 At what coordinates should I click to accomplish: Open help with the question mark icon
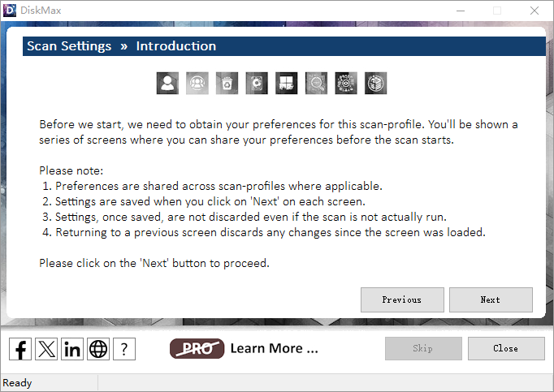(124, 349)
